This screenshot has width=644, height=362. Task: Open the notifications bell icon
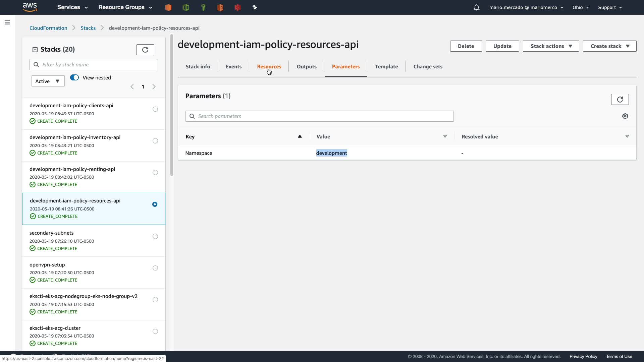click(x=476, y=7)
